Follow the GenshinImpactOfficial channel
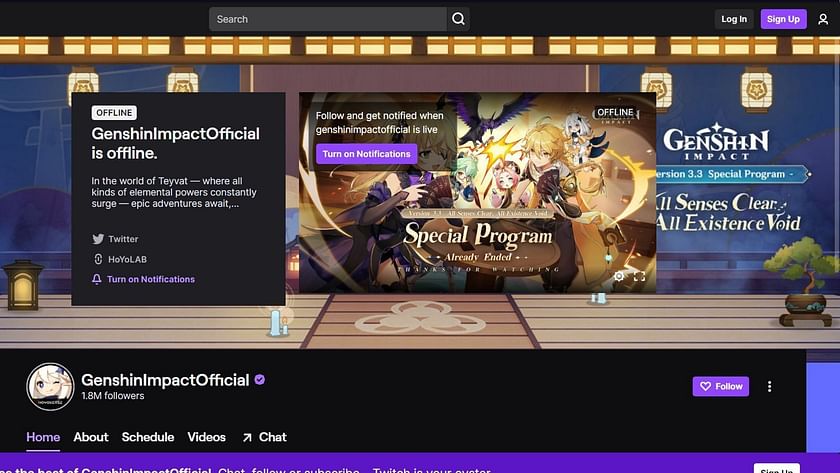The width and height of the screenshot is (840, 473). coord(721,386)
